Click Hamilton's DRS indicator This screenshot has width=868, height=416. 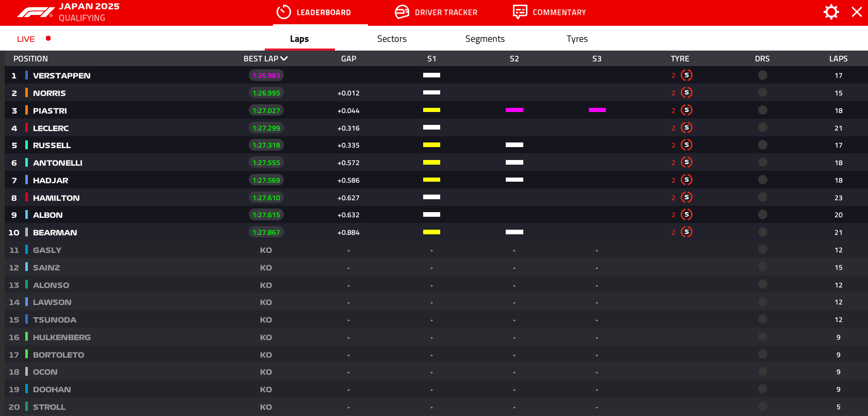[763, 198]
